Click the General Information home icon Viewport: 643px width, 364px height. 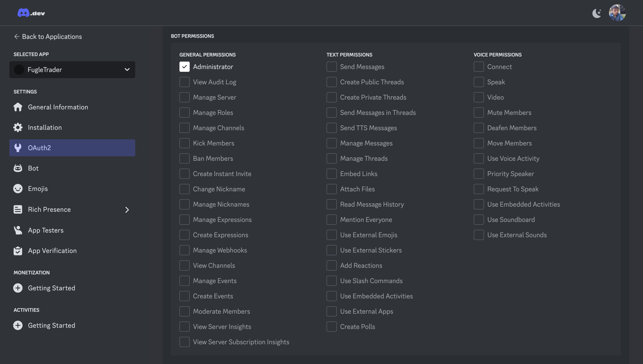pyautogui.click(x=18, y=107)
